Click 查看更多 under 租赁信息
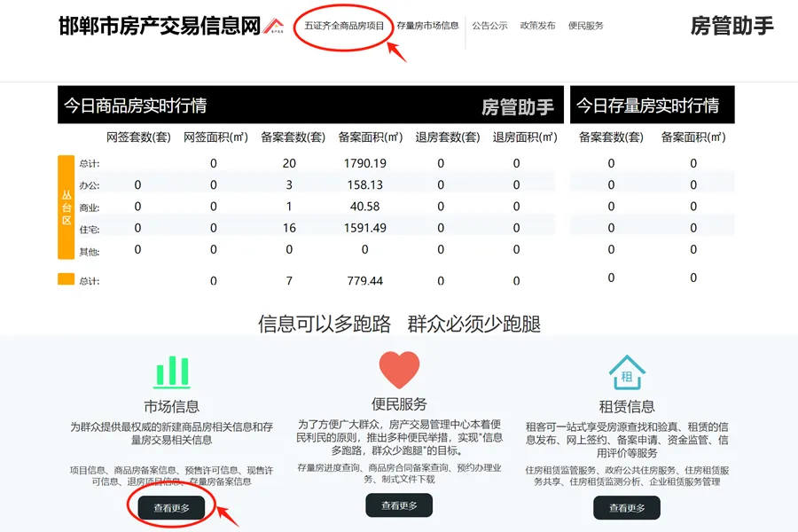 pyautogui.click(x=628, y=505)
